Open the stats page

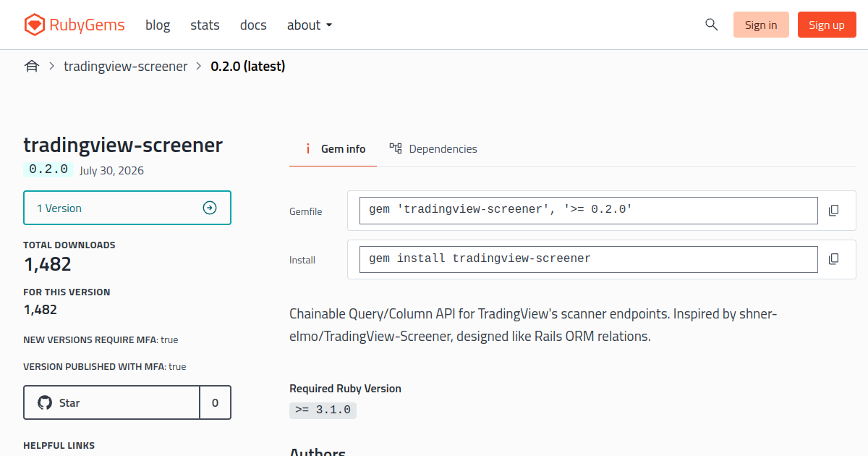(205, 25)
